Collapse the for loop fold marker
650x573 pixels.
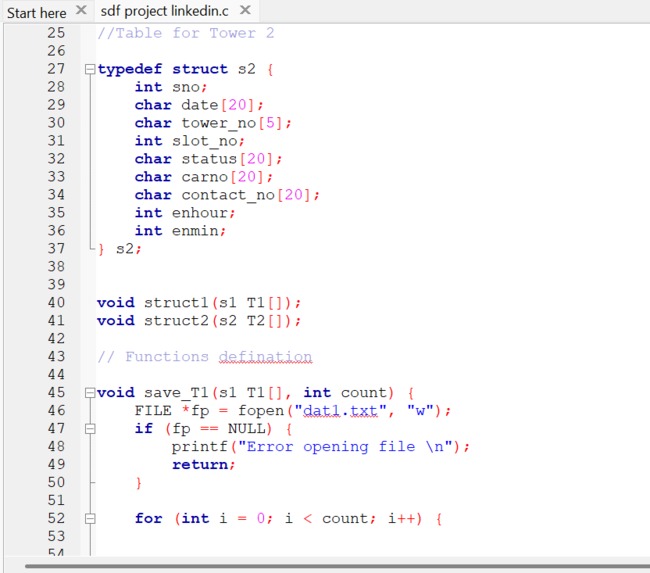point(90,519)
